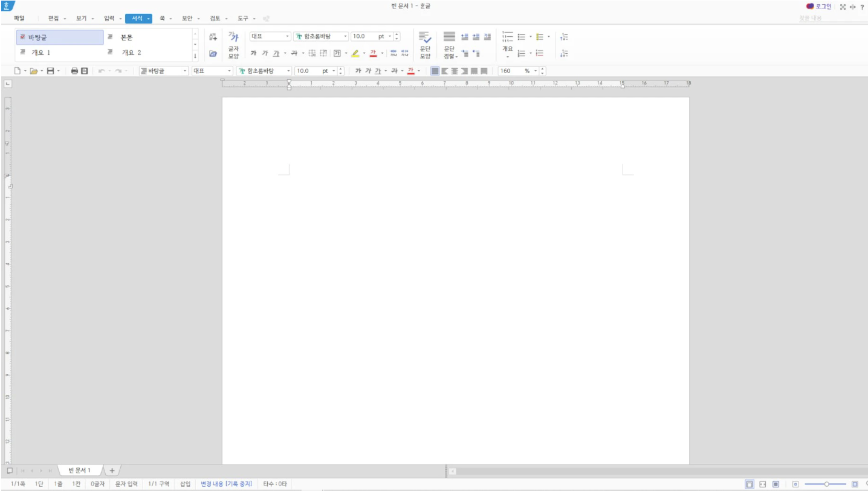Open the 문단 정렬 alignment dropdown

[449, 52]
